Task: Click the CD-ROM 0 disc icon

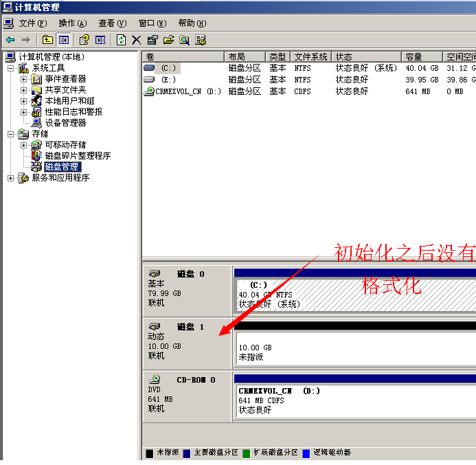Action: (155, 379)
